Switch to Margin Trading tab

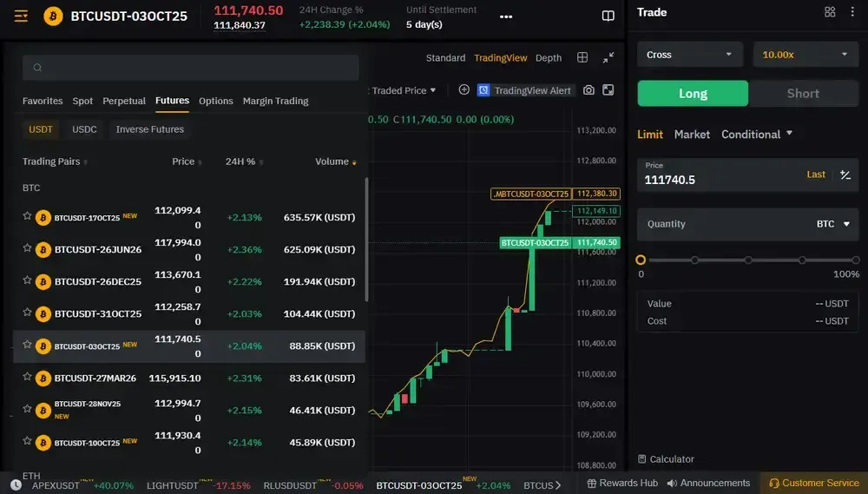pos(276,101)
